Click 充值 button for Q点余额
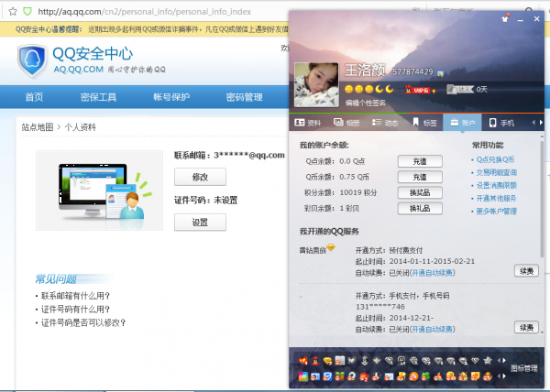 (x=420, y=161)
